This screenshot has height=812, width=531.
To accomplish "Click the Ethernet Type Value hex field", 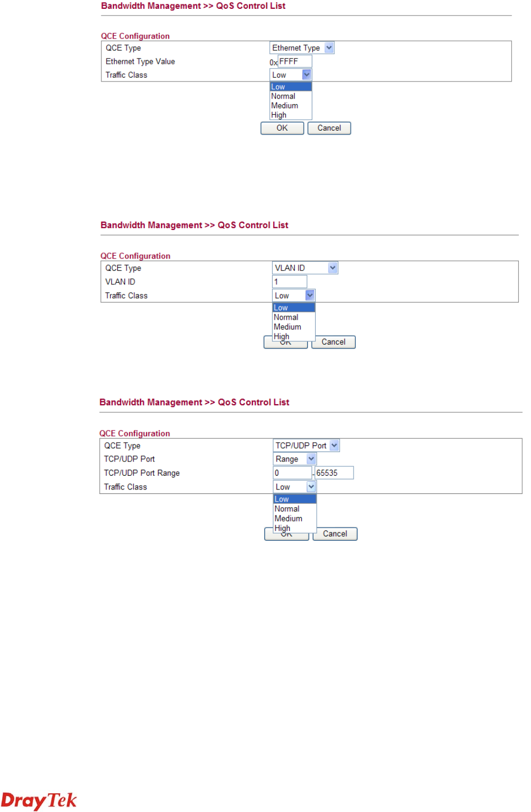I will click(x=295, y=61).
